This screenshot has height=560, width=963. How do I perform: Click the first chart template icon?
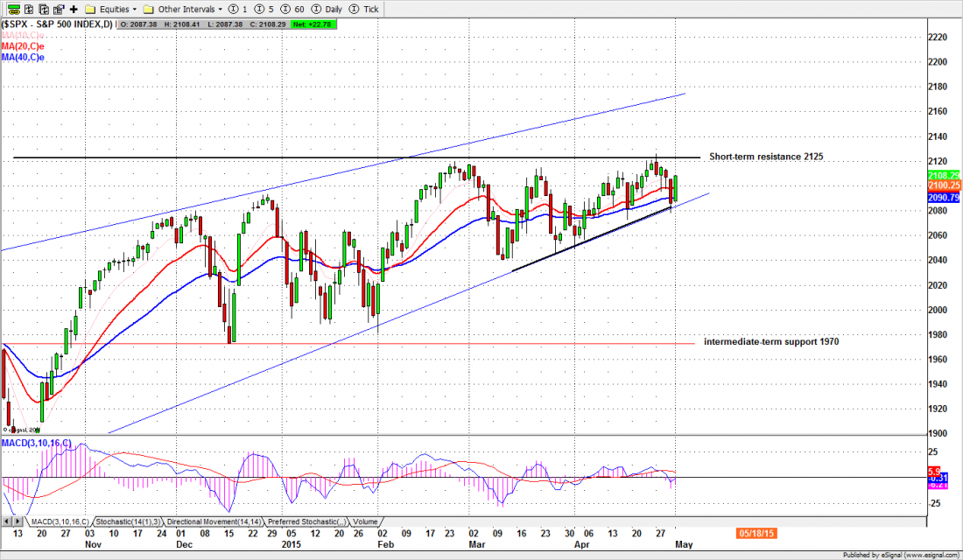(27, 9)
